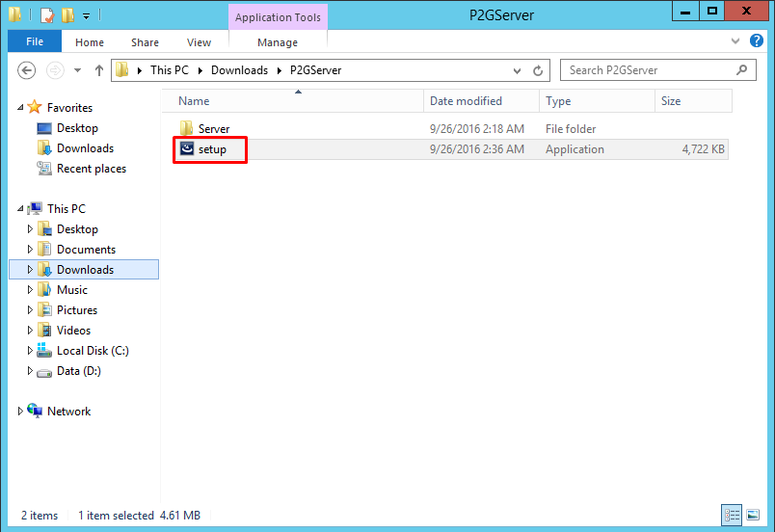Open the address bar history dropdown

pyautogui.click(x=517, y=70)
